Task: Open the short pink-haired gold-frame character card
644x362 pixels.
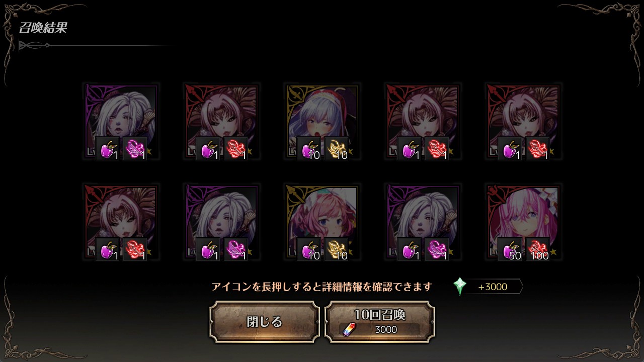Action: pyautogui.click(x=322, y=223)
